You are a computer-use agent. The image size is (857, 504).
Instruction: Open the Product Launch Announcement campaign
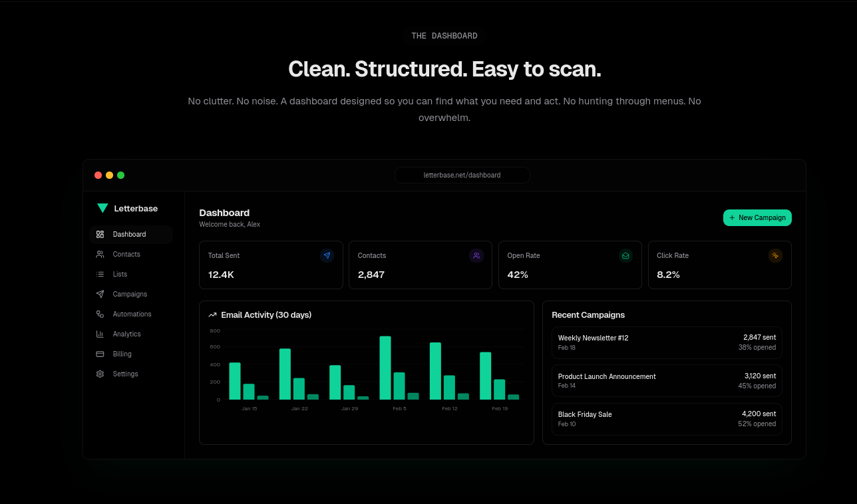667,381
